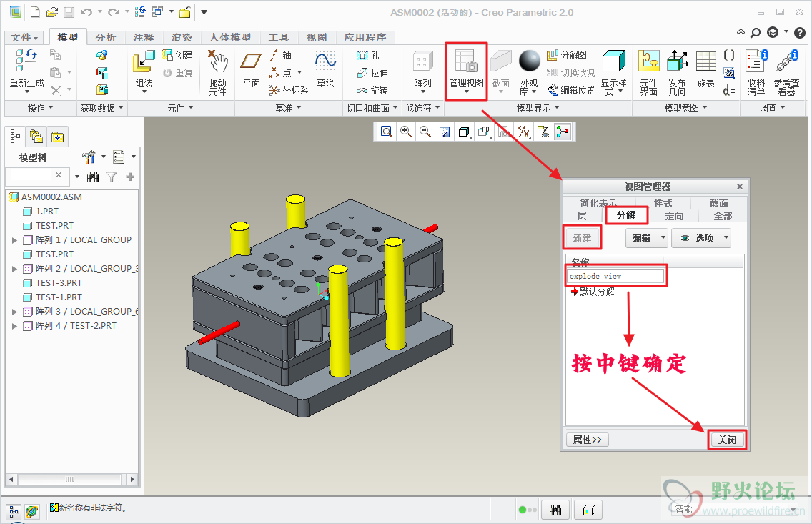This screenshot has width=812, height=524.
Task: Click the zoom in magnifier in view toolbar
Action: click(406, 132)
